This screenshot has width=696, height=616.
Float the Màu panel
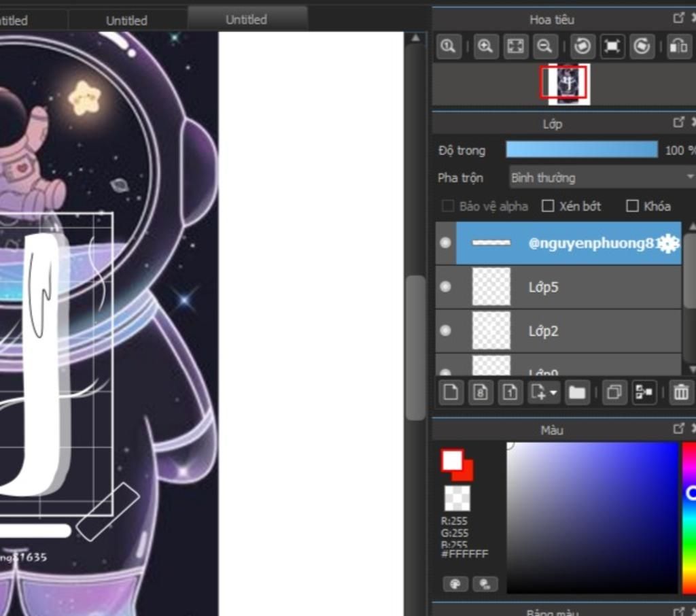pyautogui.click(x=679, y=428)
